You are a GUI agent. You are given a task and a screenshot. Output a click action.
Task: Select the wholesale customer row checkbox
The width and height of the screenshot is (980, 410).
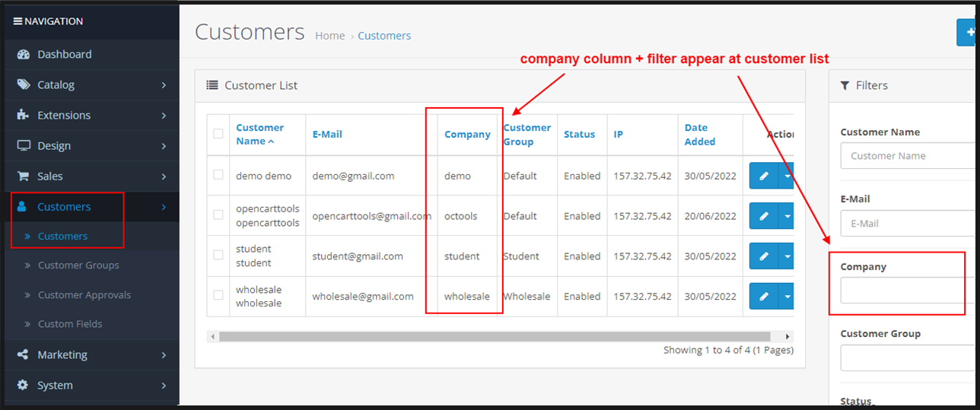(x=218, y=295)
